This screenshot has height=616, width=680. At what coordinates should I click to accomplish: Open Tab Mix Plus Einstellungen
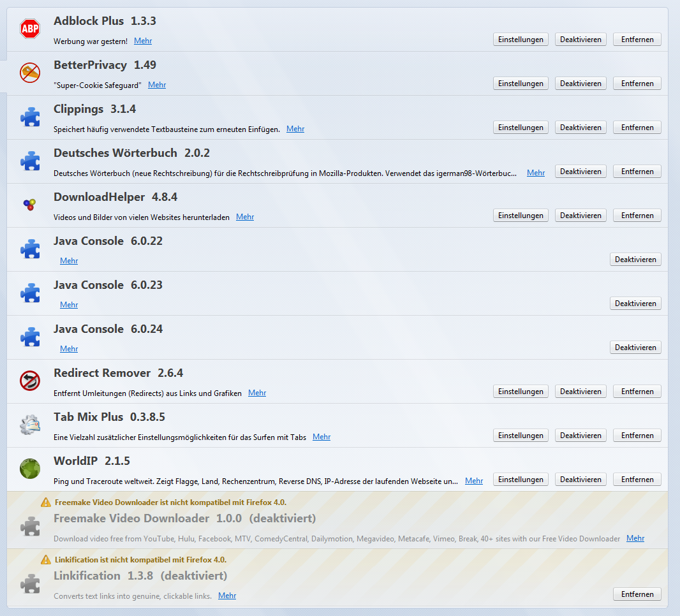(x=521, y=436)
